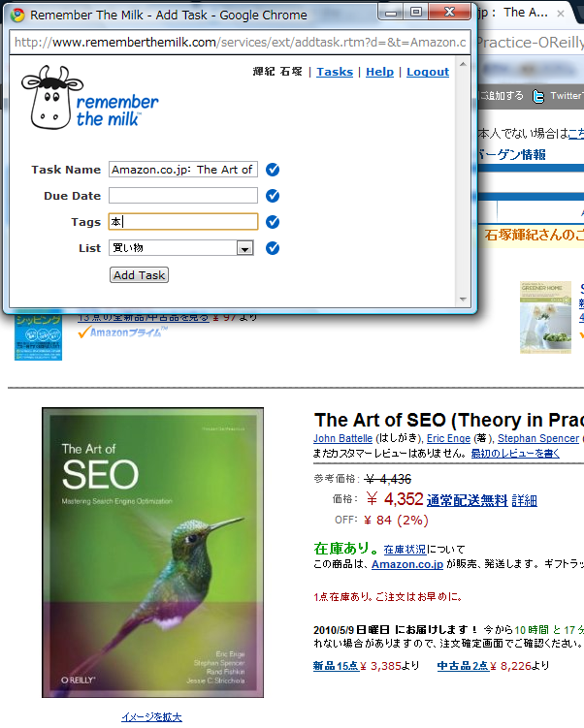
Task: Click the blue checkmark beside Task Name
Action: 273,170
